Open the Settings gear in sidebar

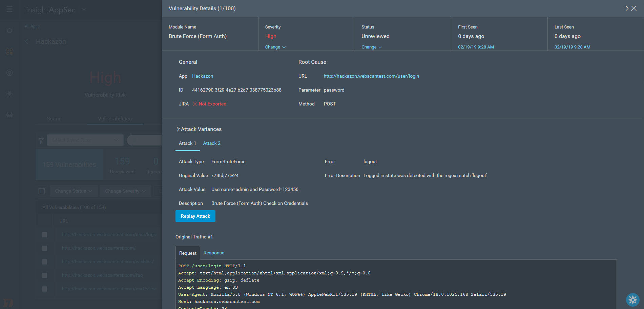click(9, 115)
